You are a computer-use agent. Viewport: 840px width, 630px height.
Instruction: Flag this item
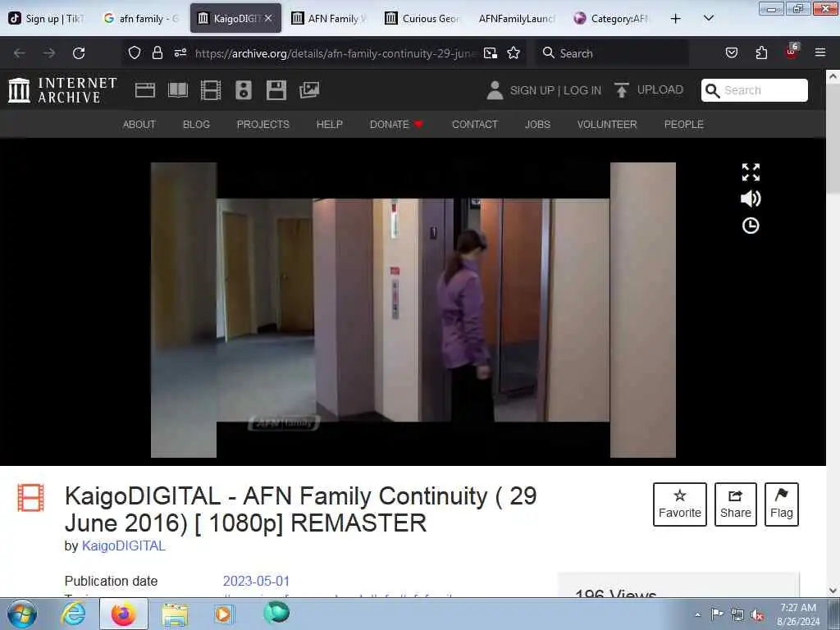click(x=782, y=504)
